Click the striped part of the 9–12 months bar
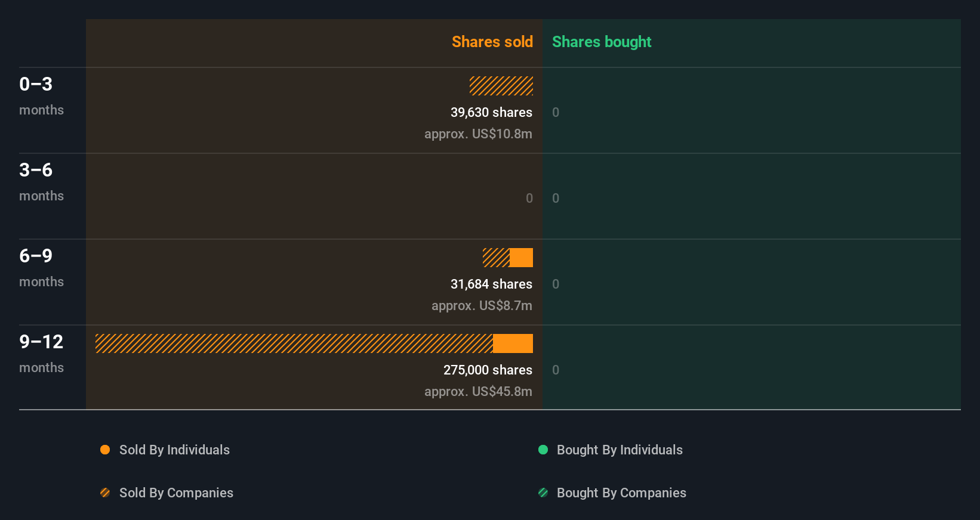This screenshot has width=980, height=520. (294, 343)
